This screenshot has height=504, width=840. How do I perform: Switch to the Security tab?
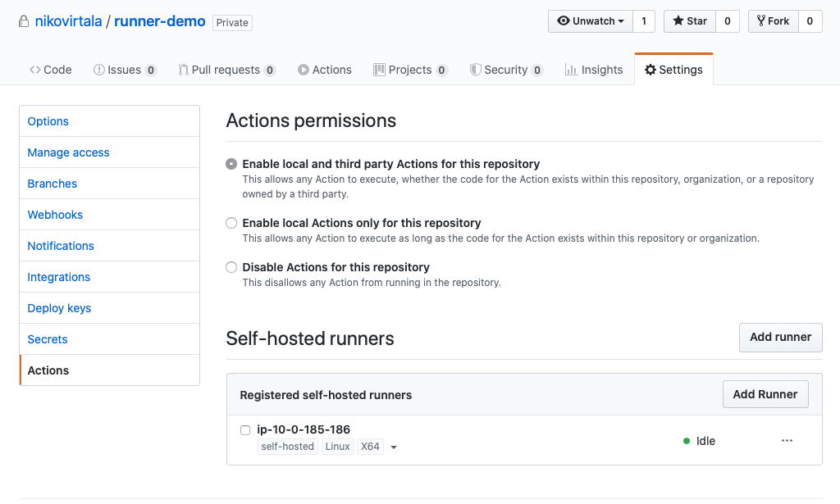(x=507, y=70)
